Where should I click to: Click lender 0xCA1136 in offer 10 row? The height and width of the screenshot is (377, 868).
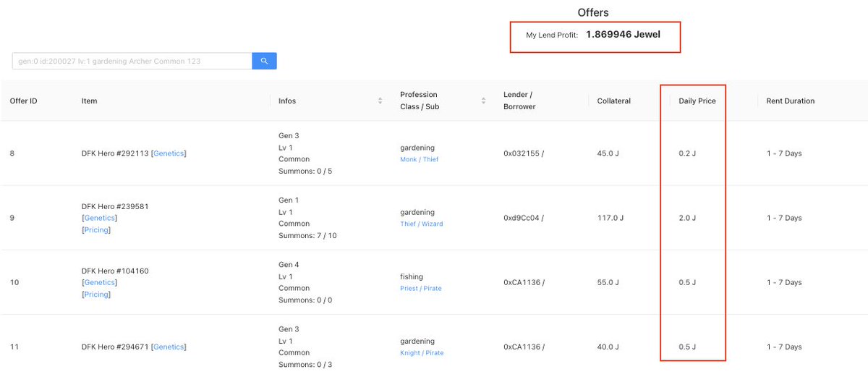[x=521, y=282]
